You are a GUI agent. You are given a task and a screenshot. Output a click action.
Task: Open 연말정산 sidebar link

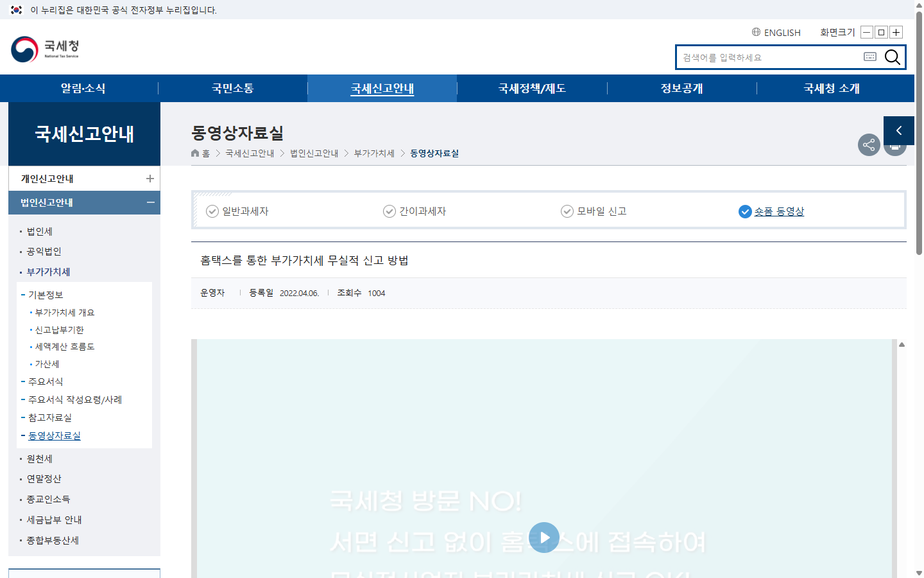click(x=44, y=478)
